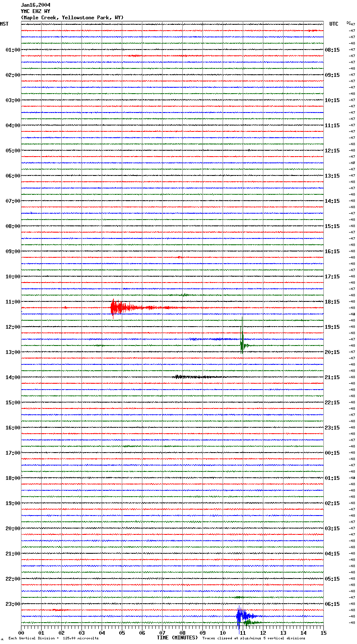The image size is (357, 644).
Task: Click the '16:15' UTC time label
Action: 332,251
